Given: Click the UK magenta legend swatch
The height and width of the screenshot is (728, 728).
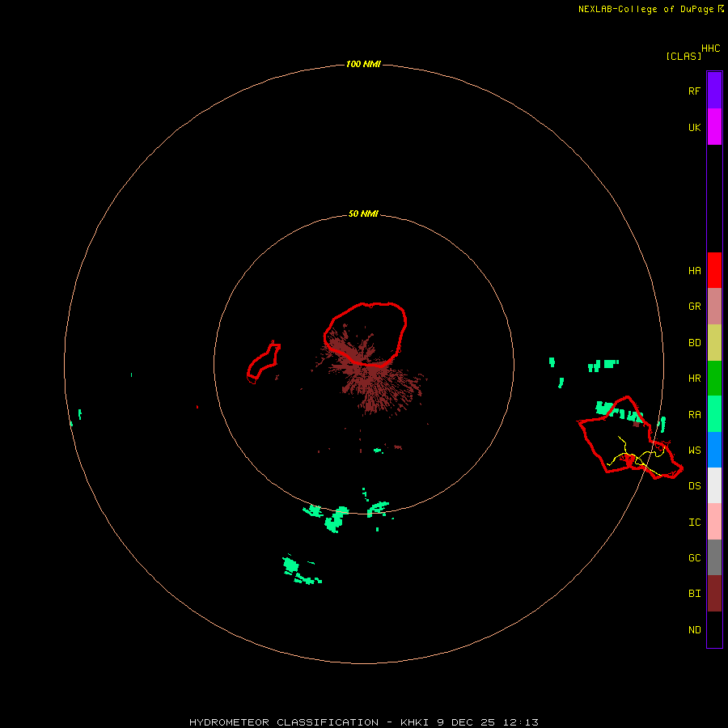Looking at the screenshot, I should tap(714, 127).
